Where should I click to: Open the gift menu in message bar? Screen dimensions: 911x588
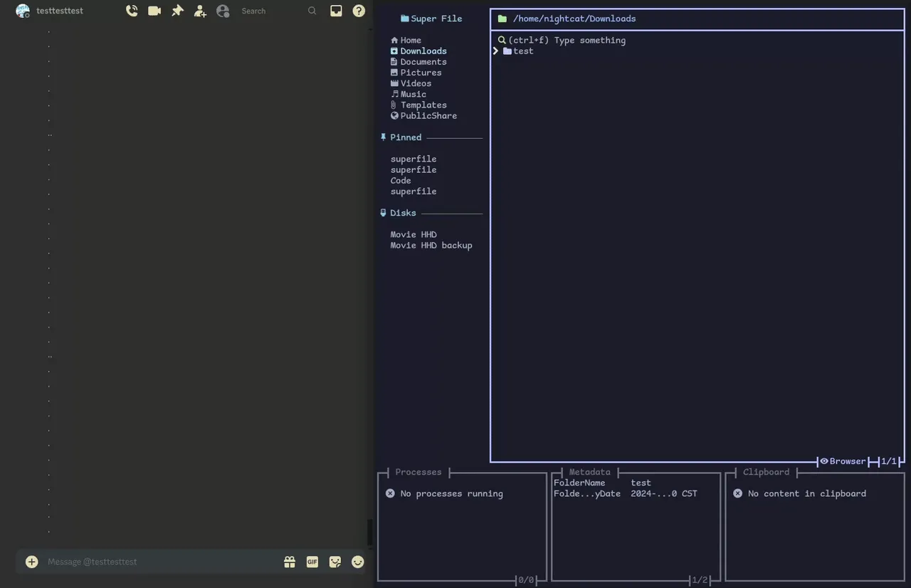click(x=289, y=562)
